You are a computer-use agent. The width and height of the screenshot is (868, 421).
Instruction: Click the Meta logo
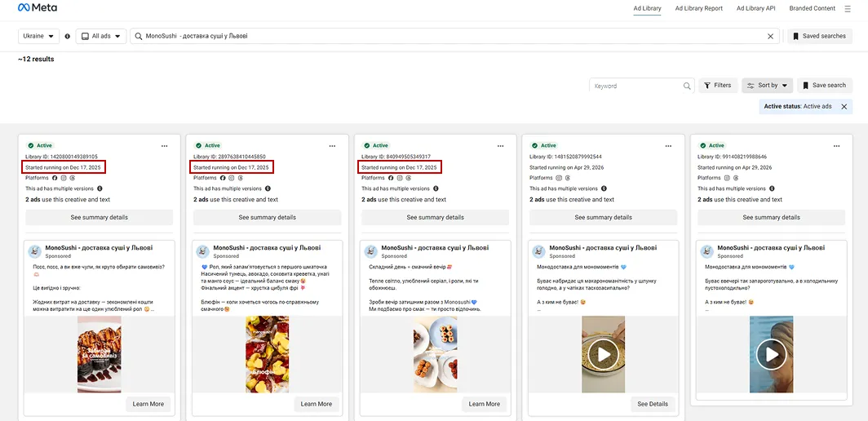[x=37, y=8]
